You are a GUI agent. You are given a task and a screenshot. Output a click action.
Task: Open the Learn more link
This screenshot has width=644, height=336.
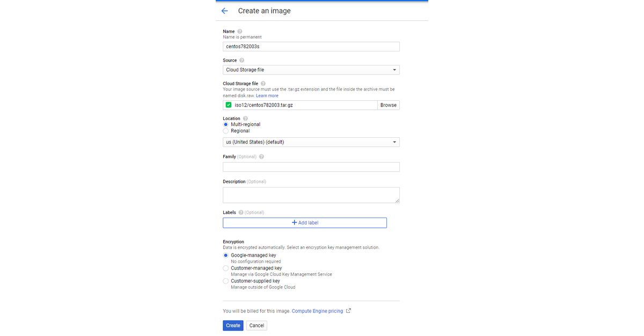click(267, 95)
